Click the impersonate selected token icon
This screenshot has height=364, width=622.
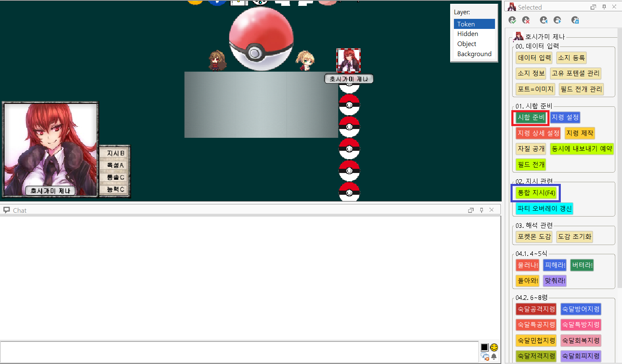[x=512, y=20]
